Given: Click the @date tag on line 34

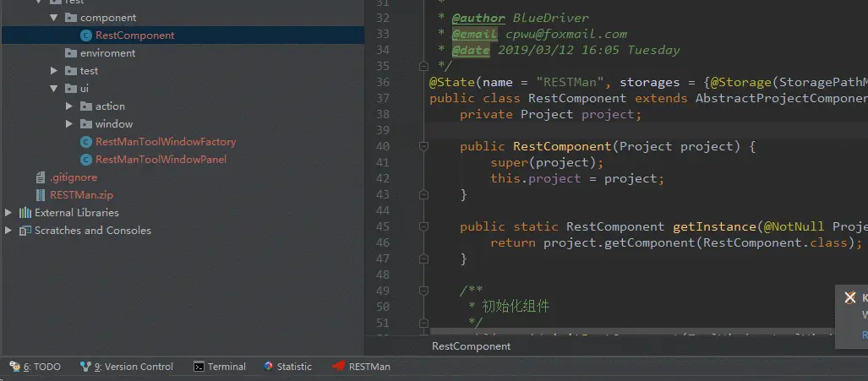Looking at the screenshot, I should (471, 51).
